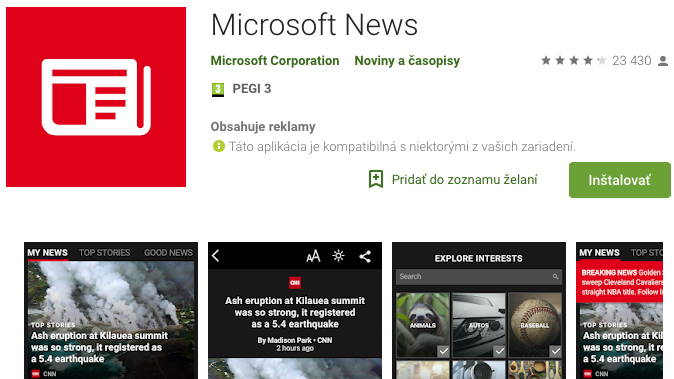Click the Microsoft News title
Viewport: 674px width, 379px height.
pyautogui.click(x=314, y=24)
